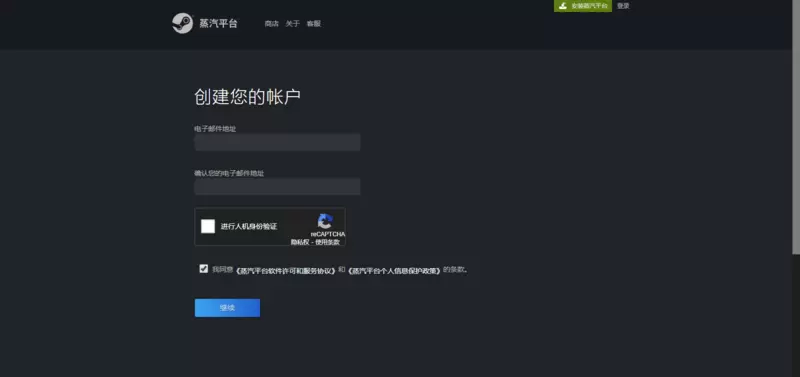Open 《蒸汽平台个人信息保护政策》 link
The width and height of the screenshot is (800, 377).
click(x=394, y=270)
